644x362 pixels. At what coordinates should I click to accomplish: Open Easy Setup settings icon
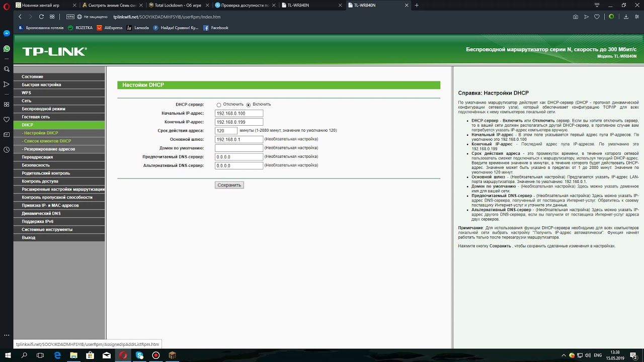point(636,17)
